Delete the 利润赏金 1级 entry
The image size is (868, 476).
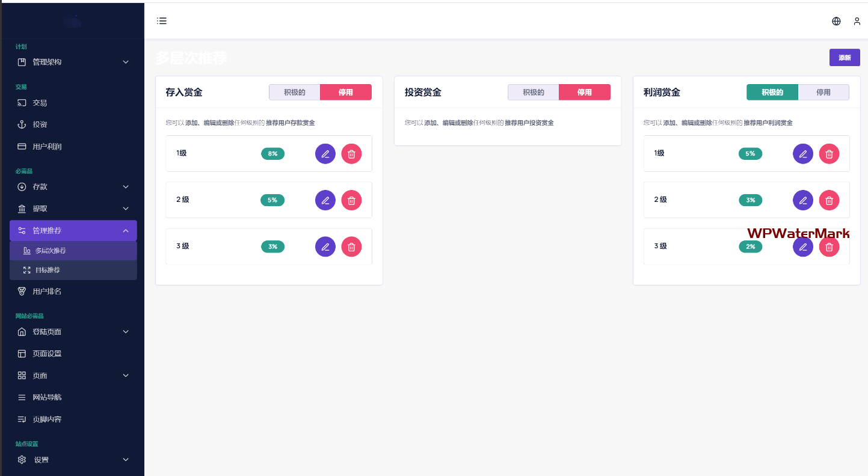829,154
